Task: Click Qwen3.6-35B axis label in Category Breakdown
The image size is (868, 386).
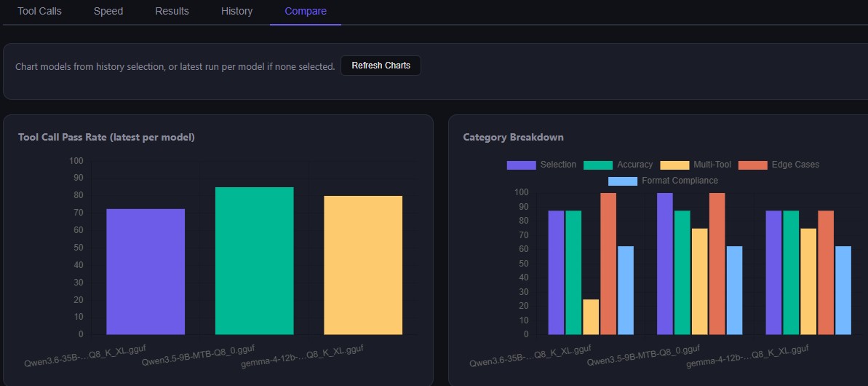Action: tap(530, 355)
